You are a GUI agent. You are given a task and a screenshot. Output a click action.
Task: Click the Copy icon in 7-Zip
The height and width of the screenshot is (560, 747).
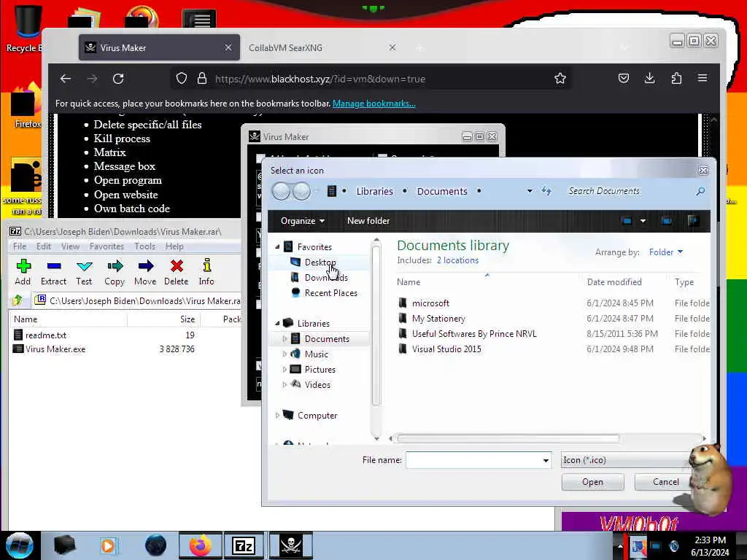(115, 266)
